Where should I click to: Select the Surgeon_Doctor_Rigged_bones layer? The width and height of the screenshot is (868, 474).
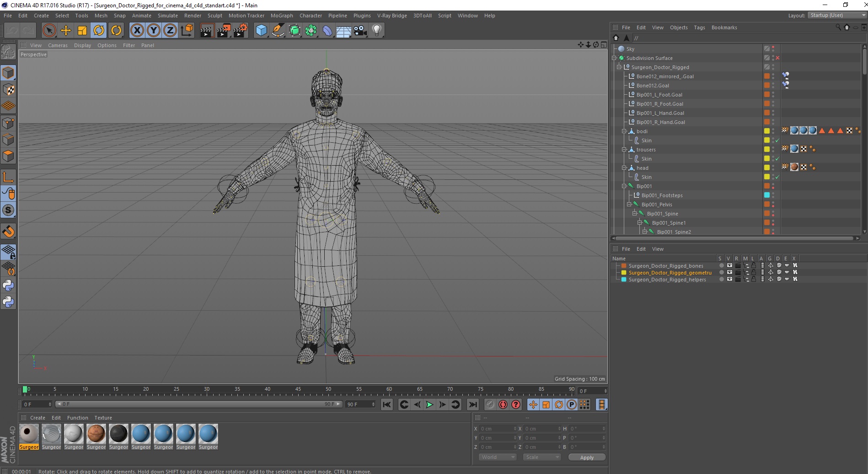point(665,266)
